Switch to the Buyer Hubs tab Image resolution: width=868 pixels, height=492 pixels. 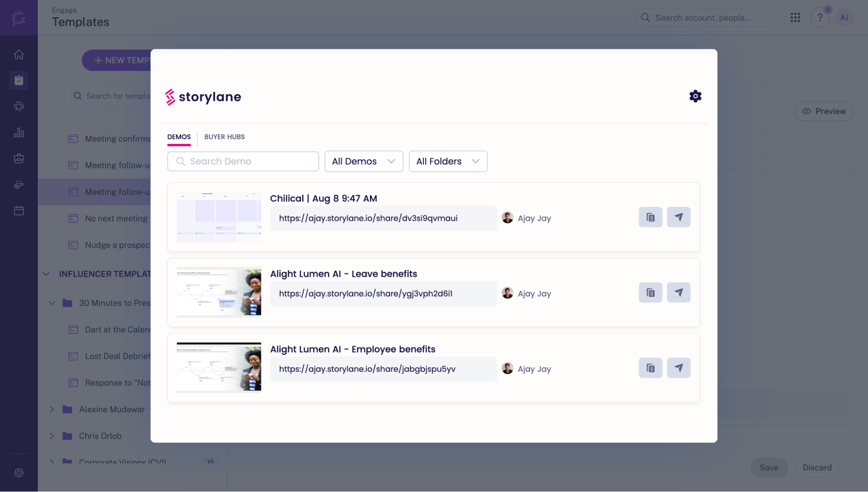coord(224,137)
